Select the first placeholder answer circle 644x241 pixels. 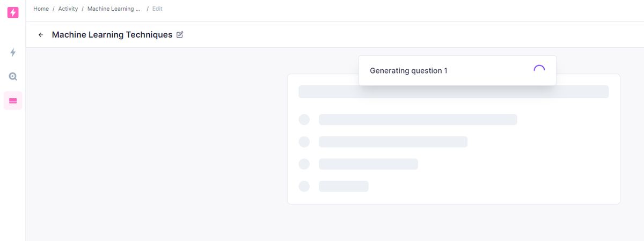click(304, 119)
